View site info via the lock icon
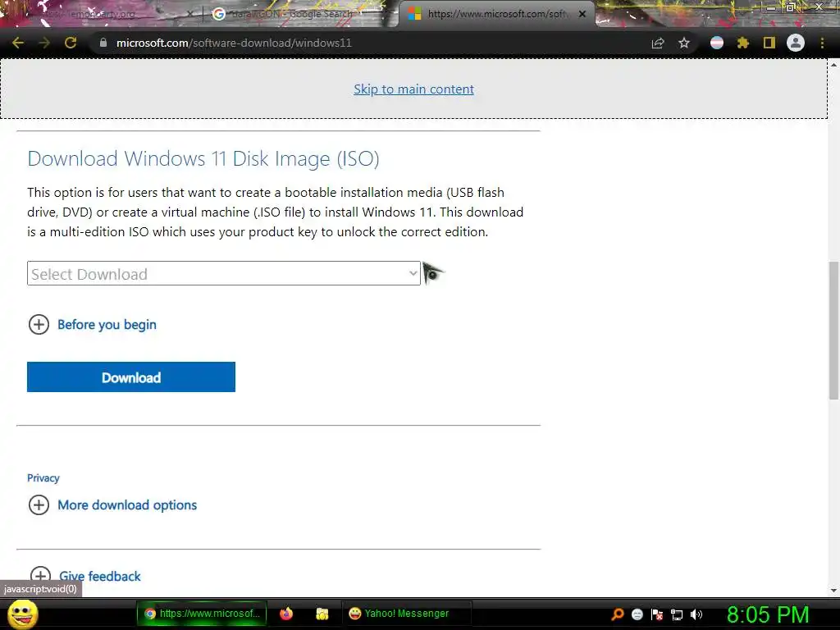The width and height of the screenshot is (840, 630). (x=103, y=43)
